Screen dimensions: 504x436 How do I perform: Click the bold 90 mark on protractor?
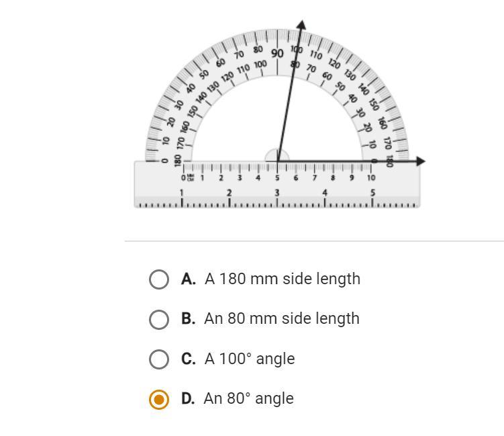(277, 53)
